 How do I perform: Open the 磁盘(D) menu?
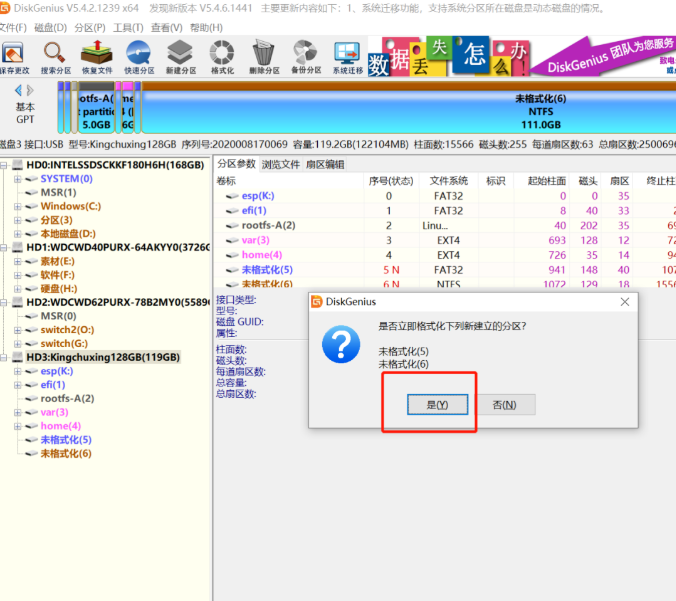click(50, 28)
